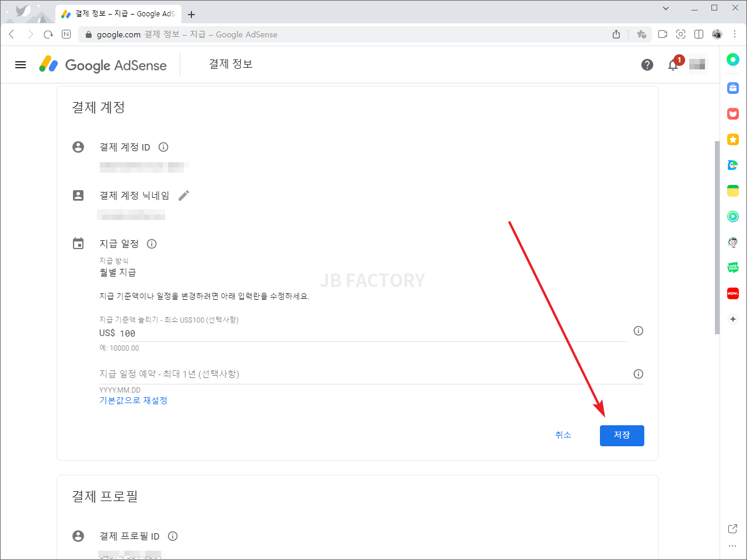
Task: Click the share icon in the address bar
Action: [616, 34]
